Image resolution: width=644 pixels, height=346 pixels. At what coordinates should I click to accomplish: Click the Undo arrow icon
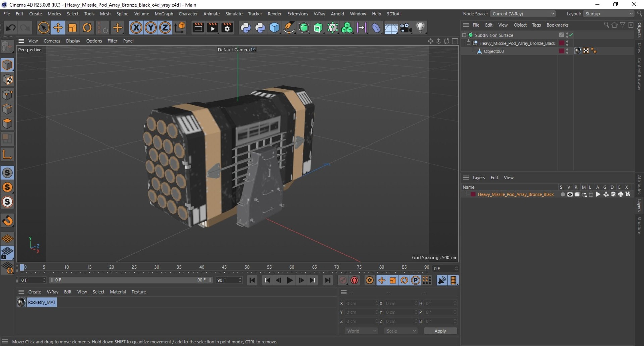(11, 28)
